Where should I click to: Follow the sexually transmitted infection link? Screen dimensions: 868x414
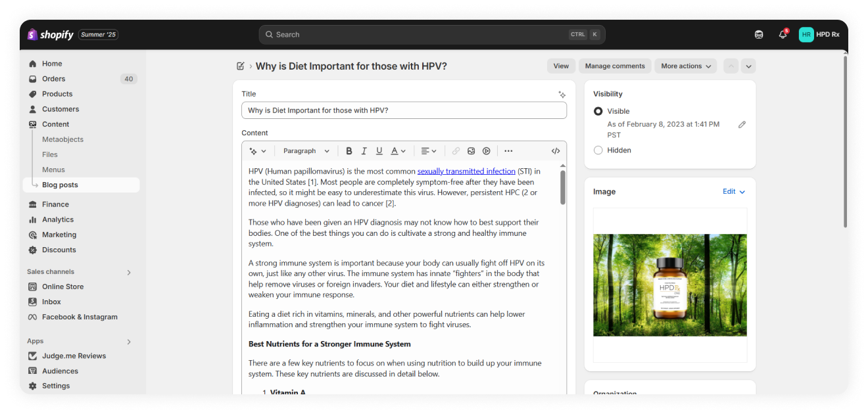tap(466, 172)
